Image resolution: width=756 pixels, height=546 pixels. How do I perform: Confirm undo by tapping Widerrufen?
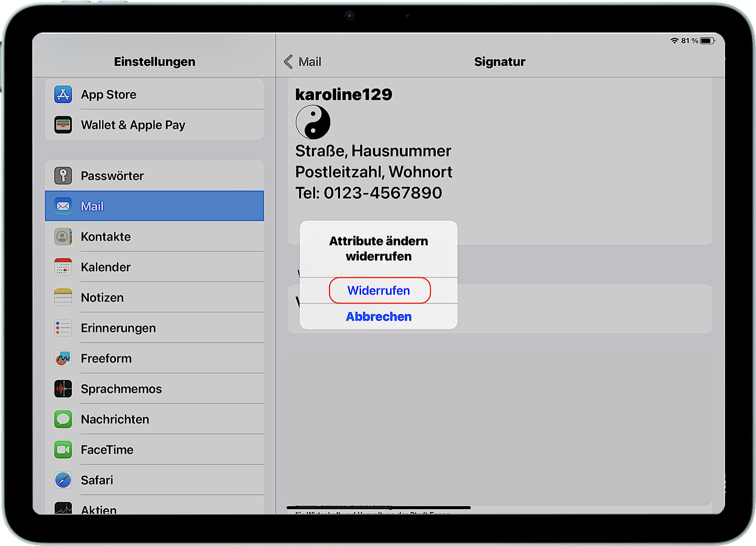(x=379, y=290)
